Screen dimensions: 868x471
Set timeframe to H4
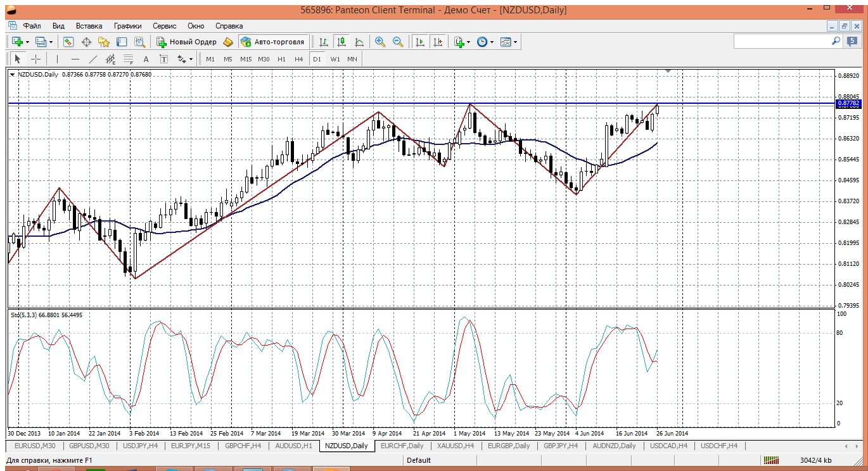[x=298, y=59]
